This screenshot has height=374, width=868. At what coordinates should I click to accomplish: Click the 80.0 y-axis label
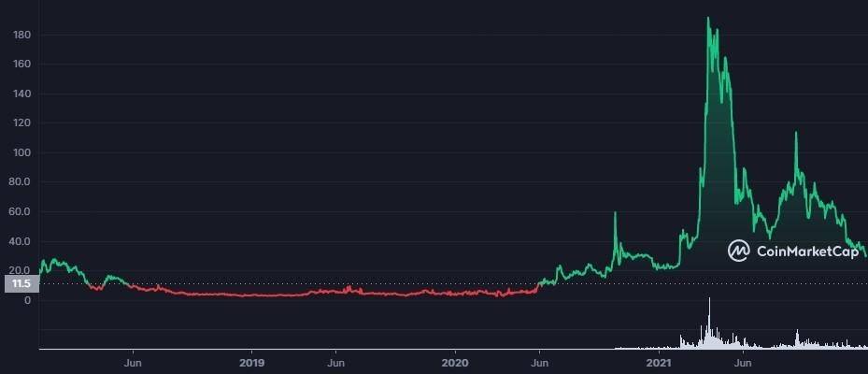pyautogui.click(x=21, y=182)
